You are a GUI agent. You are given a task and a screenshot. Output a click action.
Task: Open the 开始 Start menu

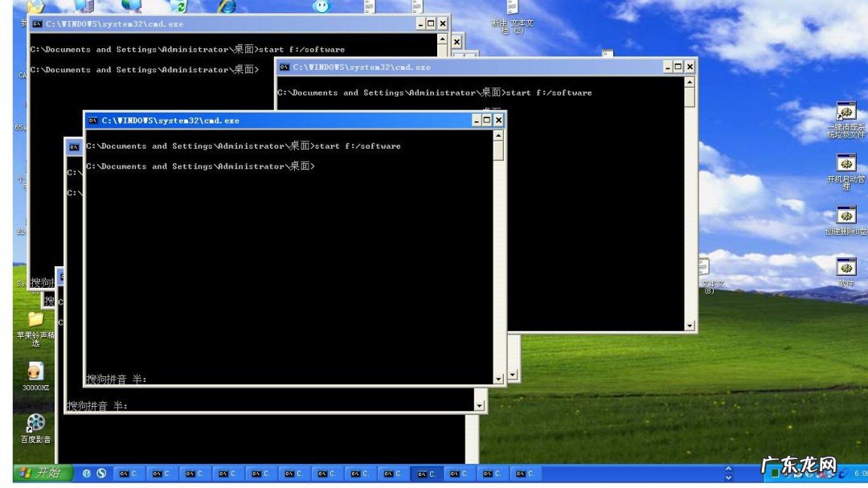[x=44, y=474]
